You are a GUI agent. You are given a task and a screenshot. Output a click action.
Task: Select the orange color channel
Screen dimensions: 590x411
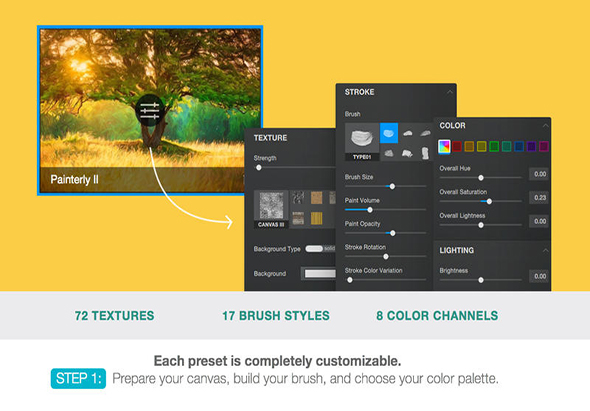click(x=469, y=146)
